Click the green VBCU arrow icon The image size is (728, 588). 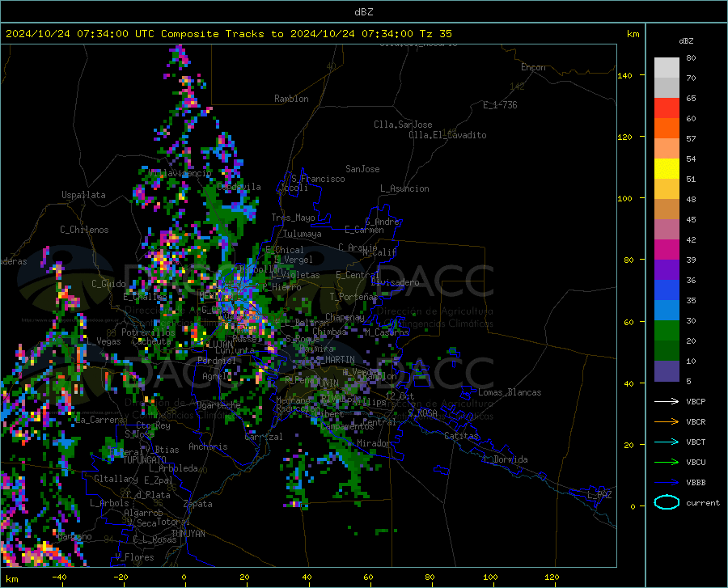pos(667,463)
